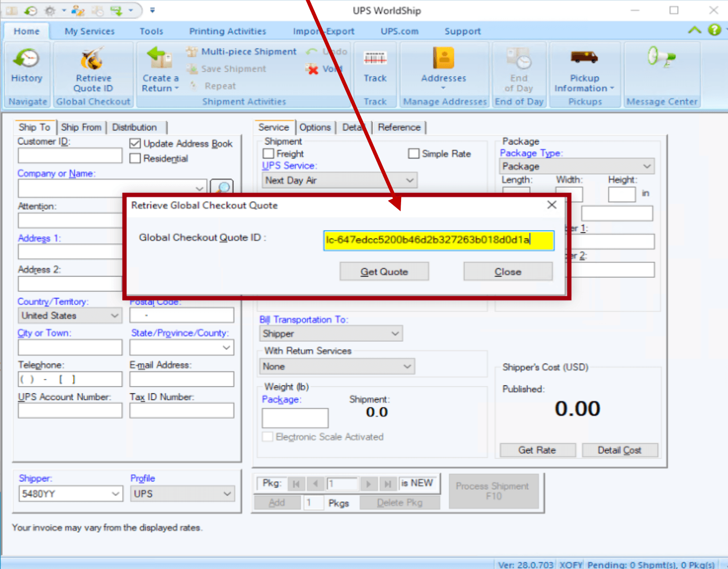The height and width of the screenshot is (569, 728).
Task: Click the E-mail Address input field
Action: [182, 379]
